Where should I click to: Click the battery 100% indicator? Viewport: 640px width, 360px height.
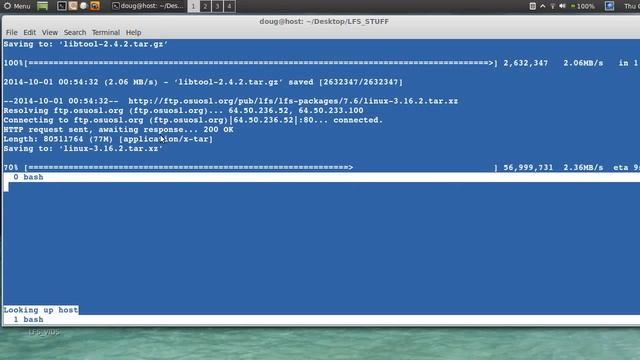(x=582, y=6)
